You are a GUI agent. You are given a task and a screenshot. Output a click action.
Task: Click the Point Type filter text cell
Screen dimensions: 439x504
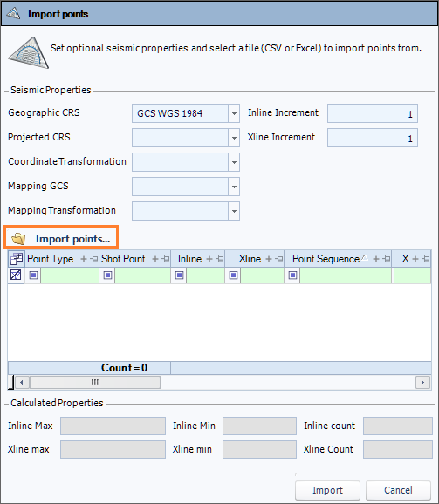(x=70, y=276)
